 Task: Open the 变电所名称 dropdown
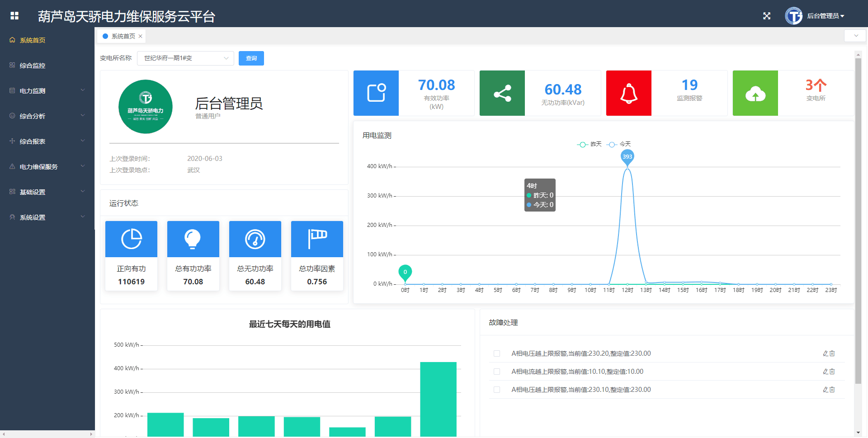pos(185,58)
